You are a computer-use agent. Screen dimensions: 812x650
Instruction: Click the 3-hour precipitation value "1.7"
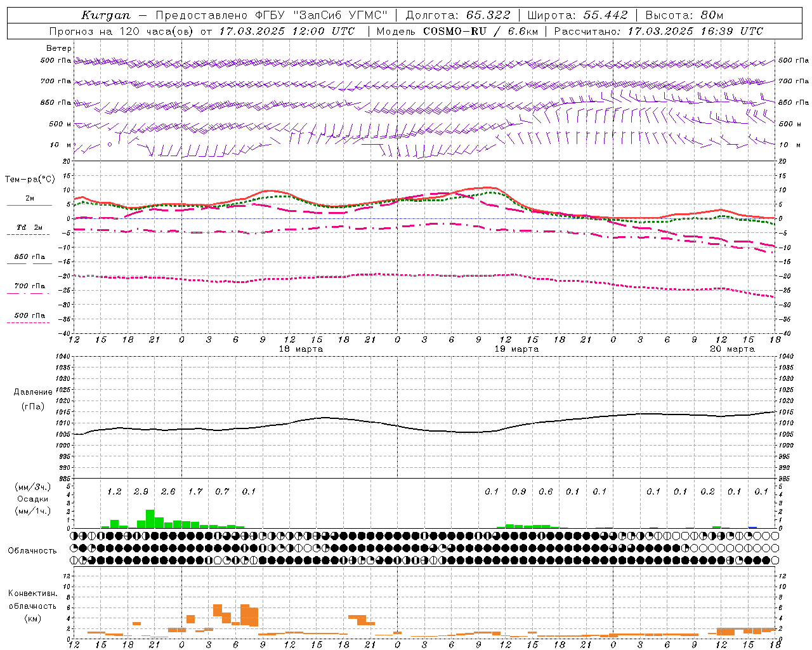195,491
